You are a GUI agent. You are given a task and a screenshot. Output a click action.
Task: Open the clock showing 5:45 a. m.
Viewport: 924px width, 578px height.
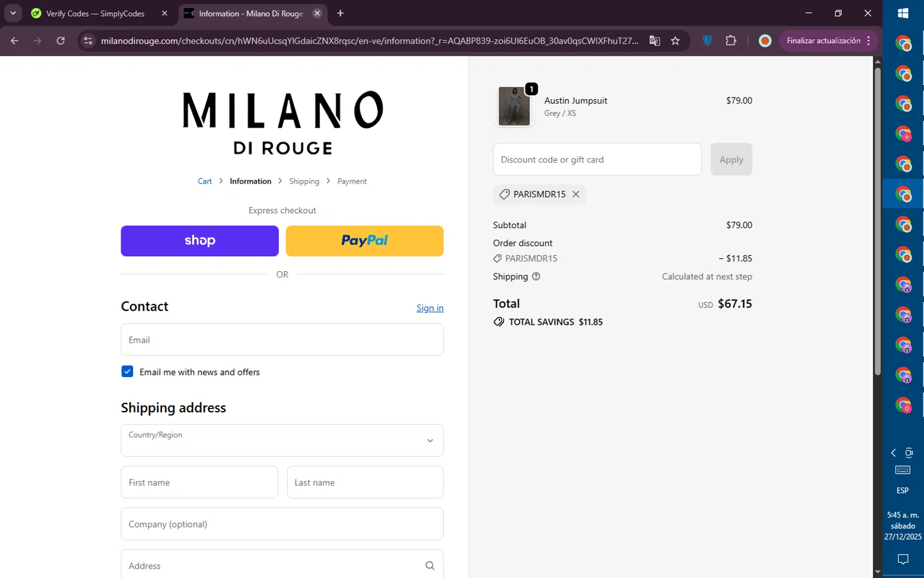pyautogui.click(x=903, y=526)
